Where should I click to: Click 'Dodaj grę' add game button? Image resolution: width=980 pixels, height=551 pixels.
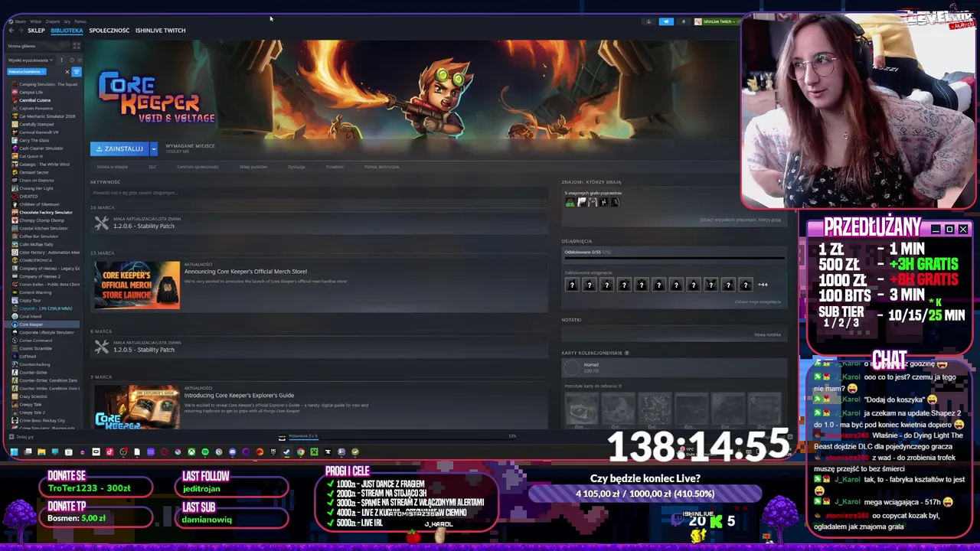(21, 437)
